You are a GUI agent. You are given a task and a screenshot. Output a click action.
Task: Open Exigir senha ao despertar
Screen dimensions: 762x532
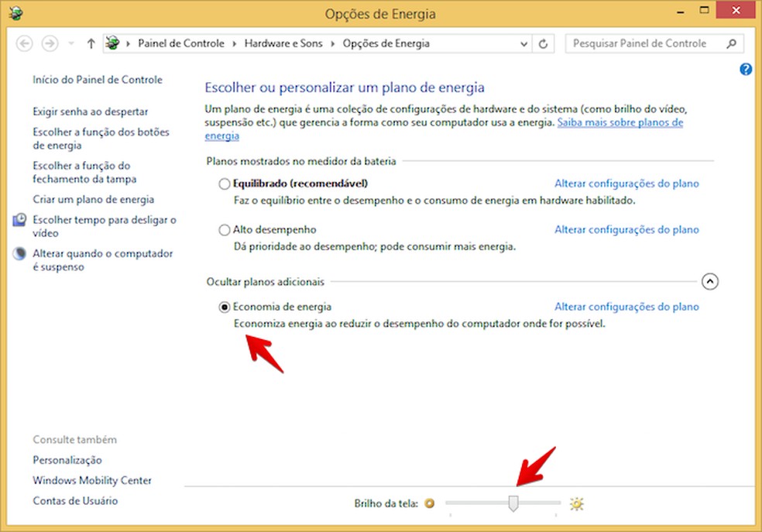click(x=91, y=112)
